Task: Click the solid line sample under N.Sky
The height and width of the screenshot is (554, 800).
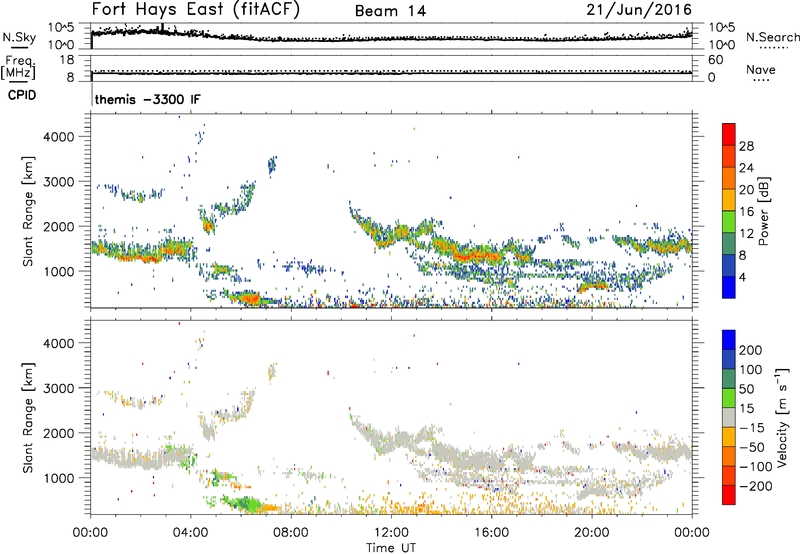Action: 19,47
